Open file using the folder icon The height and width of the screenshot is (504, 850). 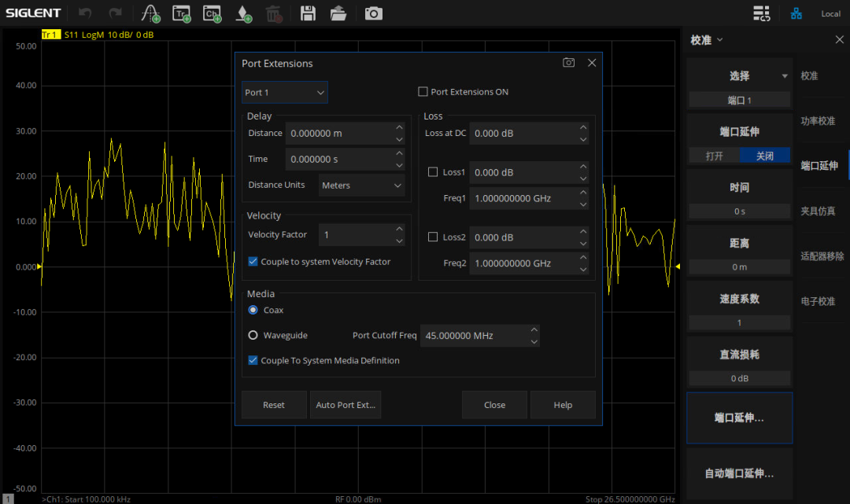click(338, 13)
